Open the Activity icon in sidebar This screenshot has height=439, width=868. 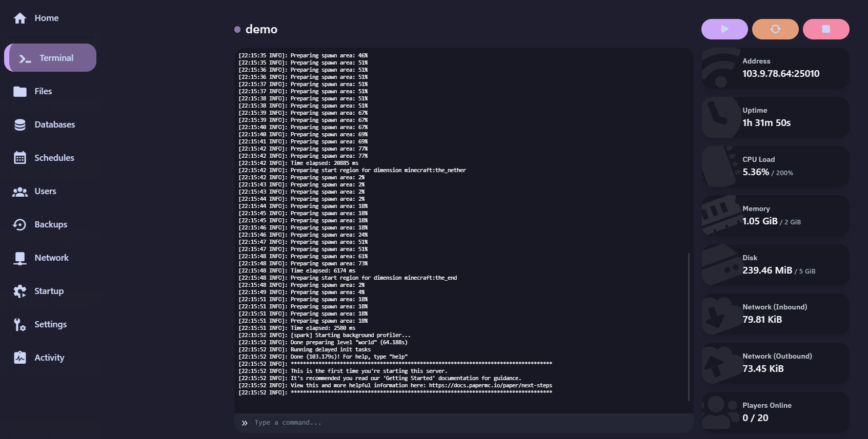tap(20, 358)
